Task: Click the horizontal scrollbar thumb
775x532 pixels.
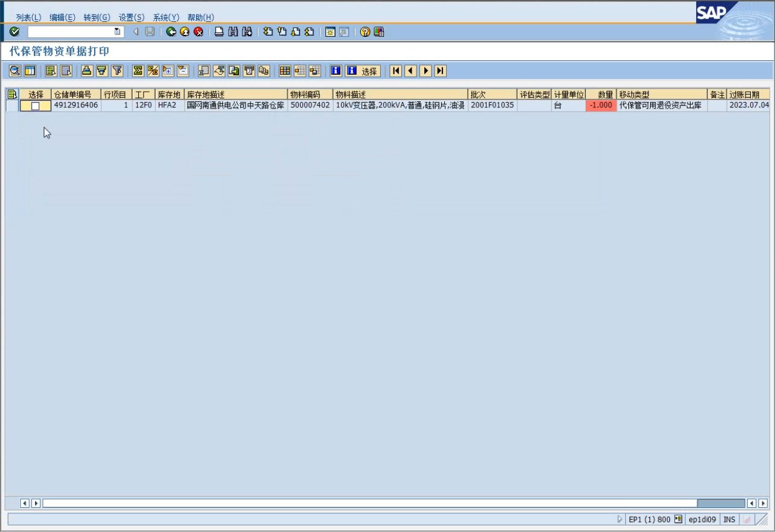Action: pos(721,503)
